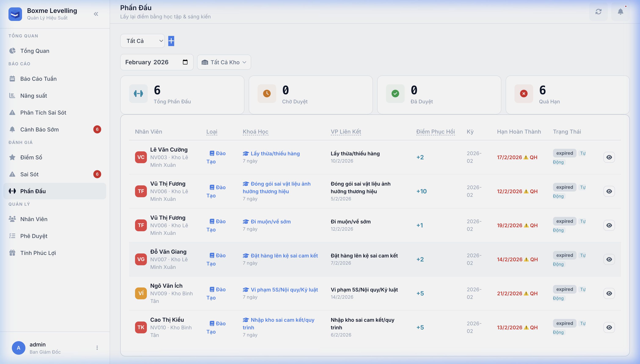Screen dimensions: 640x364
Task: Click the Quá Hạn red X icon
Action: 524,93
